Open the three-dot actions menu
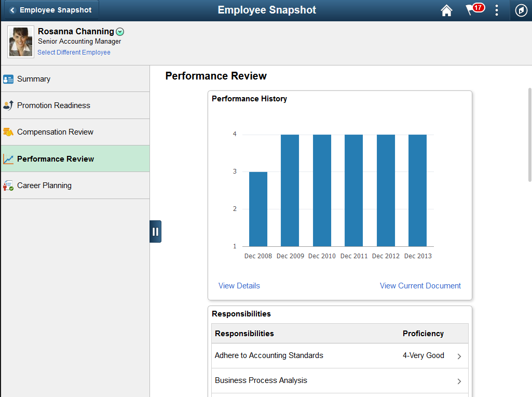This screenshot has height=397, width=532. pyautogui.click(x=496, y=10)
